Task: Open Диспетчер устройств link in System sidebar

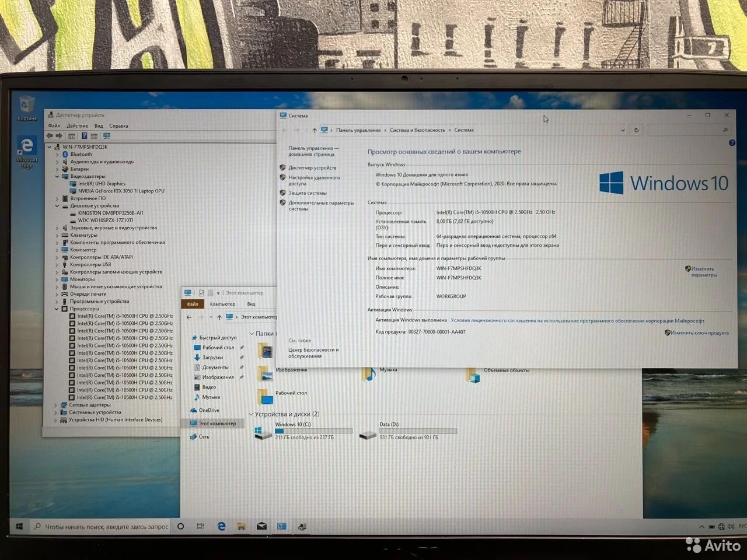Action: coord(312,167)
